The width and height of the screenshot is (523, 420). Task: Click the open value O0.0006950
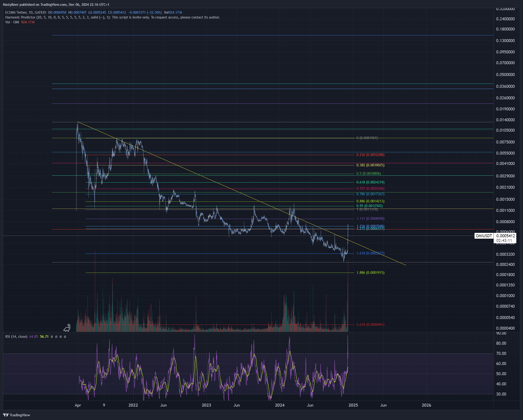click(x=57, y=12)
